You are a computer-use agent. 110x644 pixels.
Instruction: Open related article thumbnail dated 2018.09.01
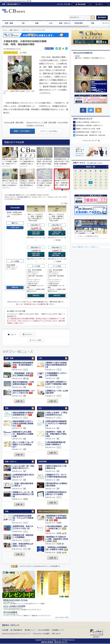pos(10,152)
